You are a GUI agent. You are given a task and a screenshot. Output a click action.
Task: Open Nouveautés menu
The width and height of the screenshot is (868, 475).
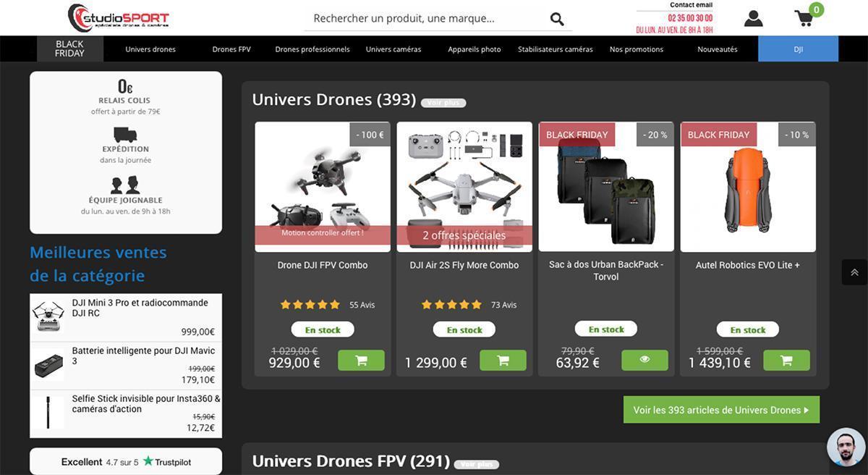(x=718, y=49)
